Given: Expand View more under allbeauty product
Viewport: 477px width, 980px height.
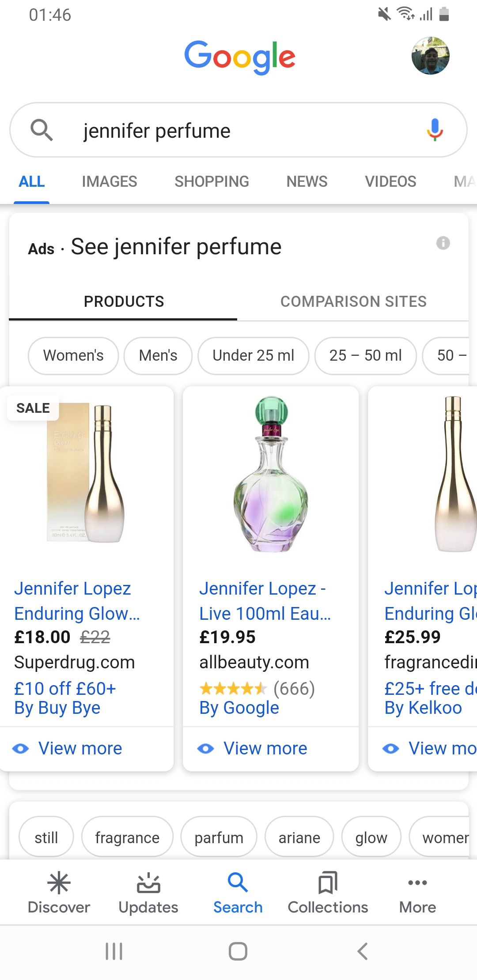Looking at the screenshot, I should [265, 749].
